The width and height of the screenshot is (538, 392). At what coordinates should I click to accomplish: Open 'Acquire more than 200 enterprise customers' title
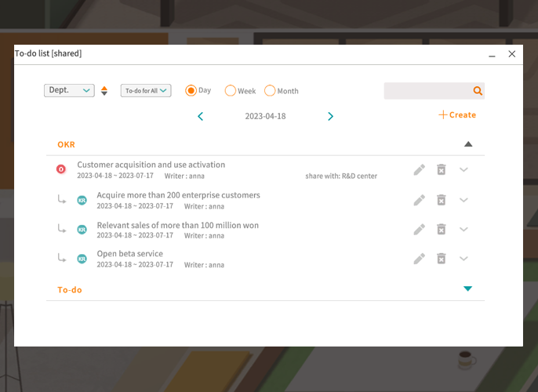pyautogui.click(x=179, y=195)
